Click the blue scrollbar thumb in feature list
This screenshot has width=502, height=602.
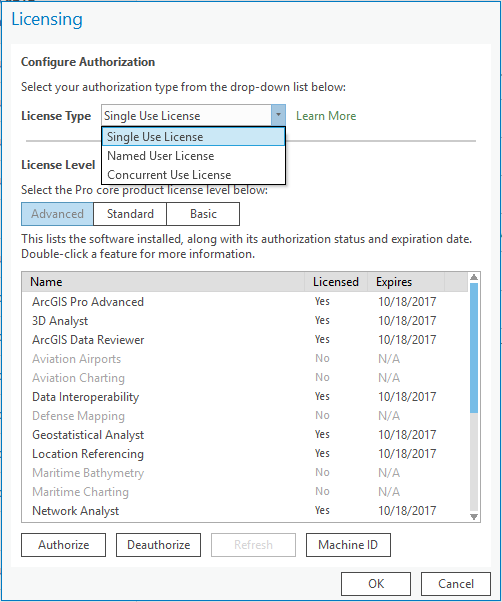pyautogui.click(x=474, y=348)
